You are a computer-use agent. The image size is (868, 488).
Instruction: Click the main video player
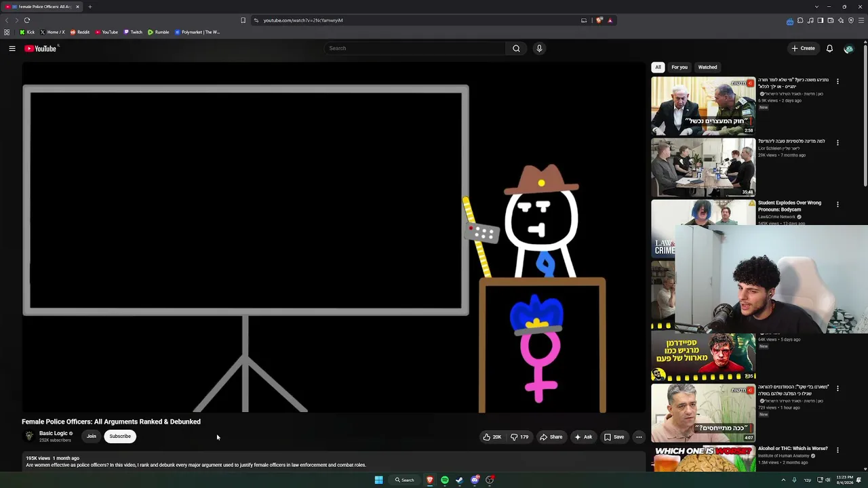point(334,237)
